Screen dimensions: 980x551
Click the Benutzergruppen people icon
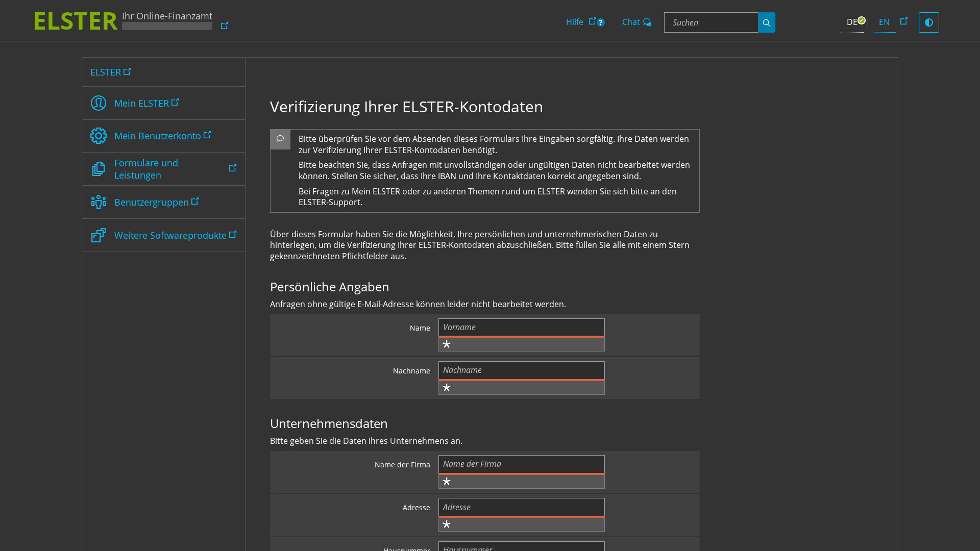click(x=99, y=202)
